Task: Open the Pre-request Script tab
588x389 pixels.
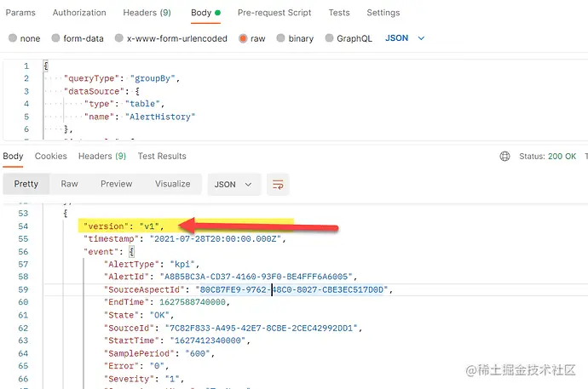Action: coord(274,13)
